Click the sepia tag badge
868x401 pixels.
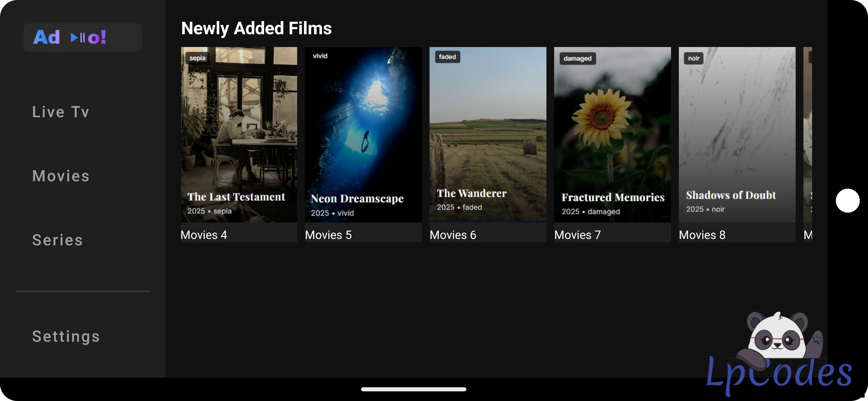click(197, 58)
